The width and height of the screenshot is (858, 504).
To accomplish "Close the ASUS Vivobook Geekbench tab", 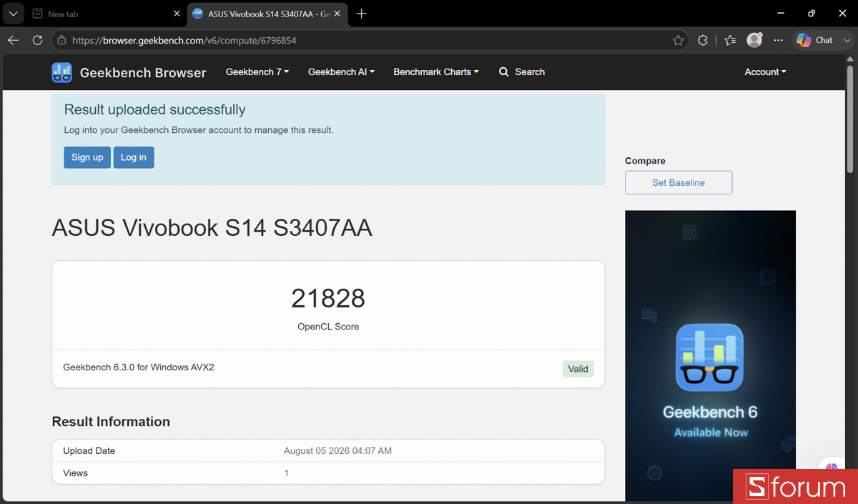I will [338, 14].
